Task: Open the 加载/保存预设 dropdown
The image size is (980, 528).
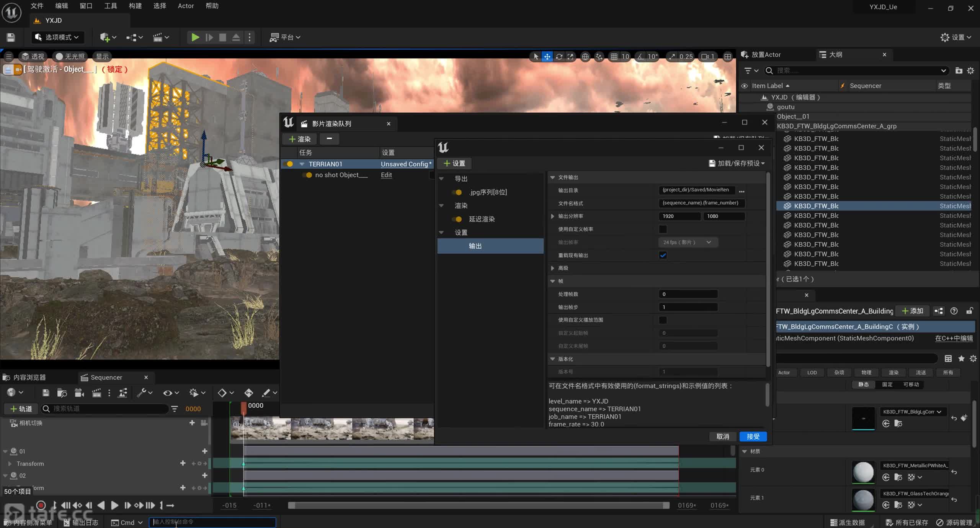Action: (x=737, y=164)
